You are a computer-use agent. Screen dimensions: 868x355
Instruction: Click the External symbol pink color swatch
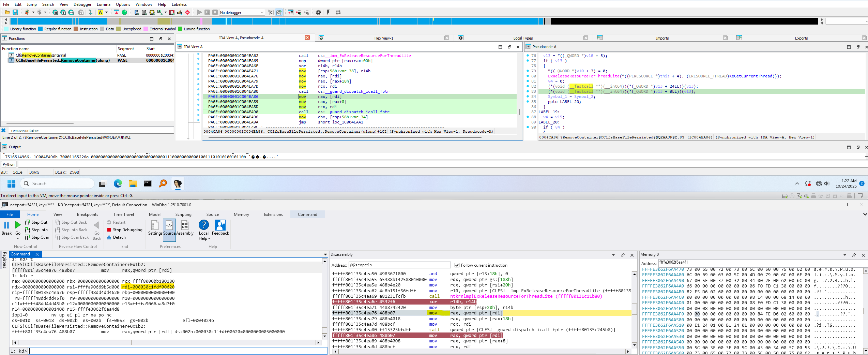pos(146,29)
